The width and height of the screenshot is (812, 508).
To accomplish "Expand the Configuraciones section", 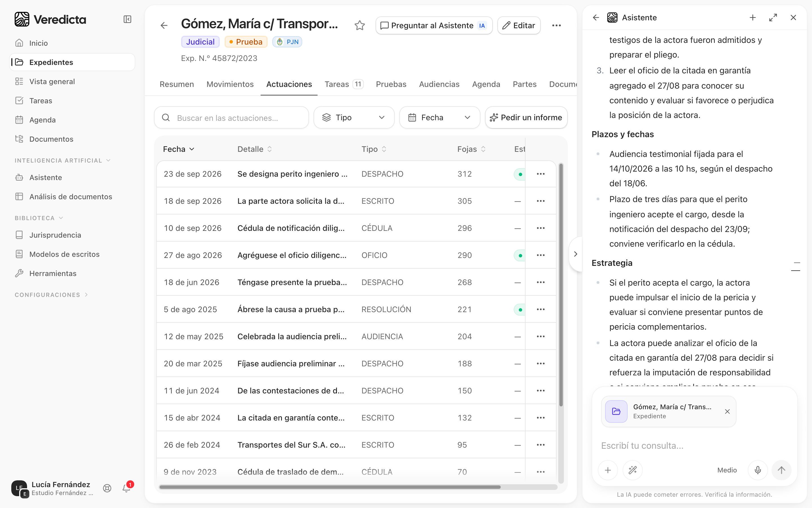I will click(x=51, y=295).
